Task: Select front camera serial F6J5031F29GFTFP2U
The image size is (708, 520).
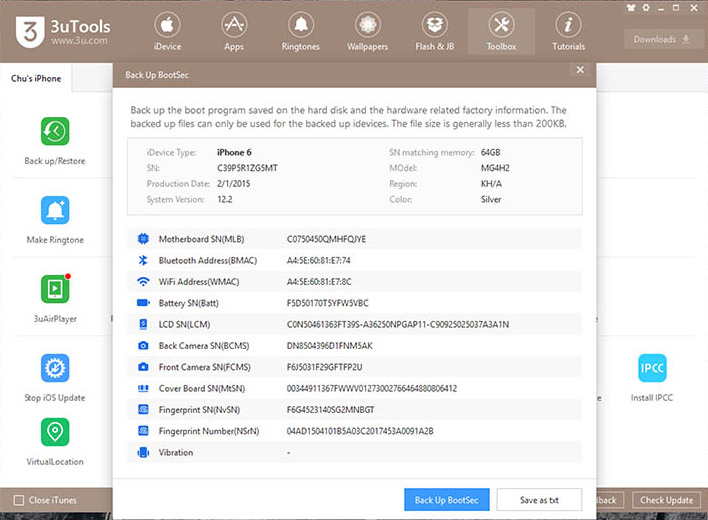Action: click(x=325, y=367)
